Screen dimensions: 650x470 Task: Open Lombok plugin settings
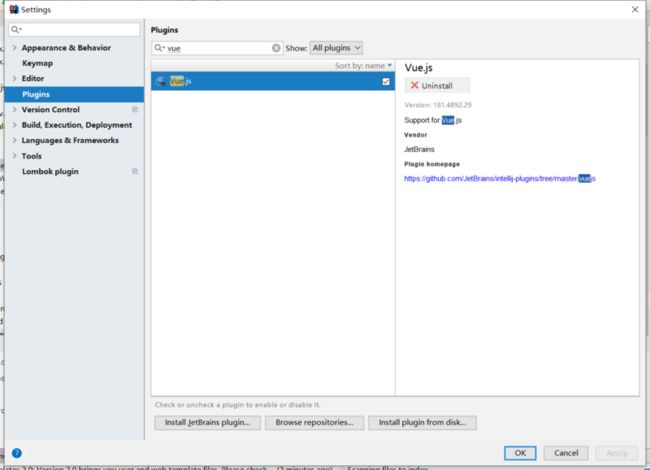pyautogui.click(x=50, y=172)
